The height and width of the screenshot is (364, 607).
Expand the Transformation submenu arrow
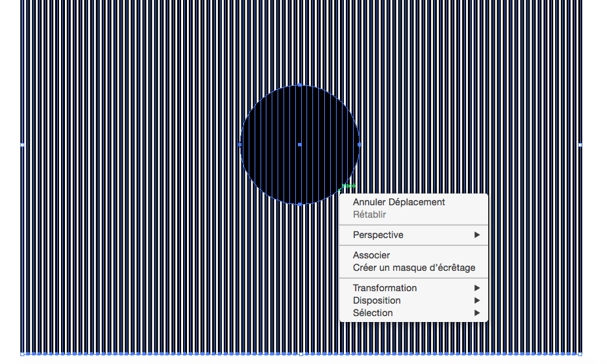click(477, 288)
